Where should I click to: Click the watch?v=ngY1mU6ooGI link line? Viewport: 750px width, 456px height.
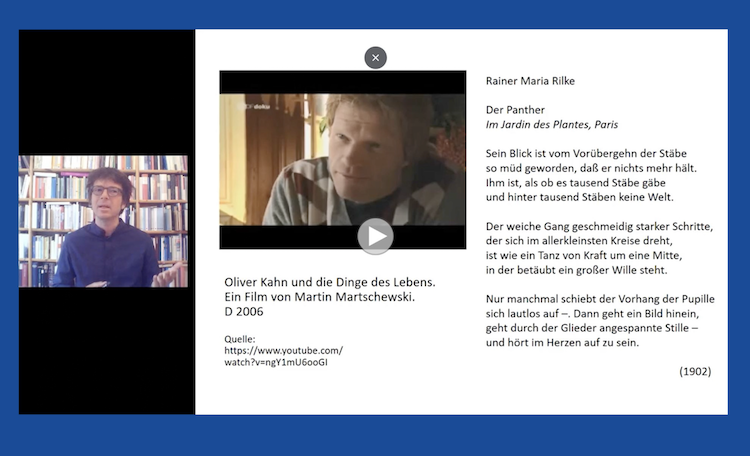[x=276, y=362]
